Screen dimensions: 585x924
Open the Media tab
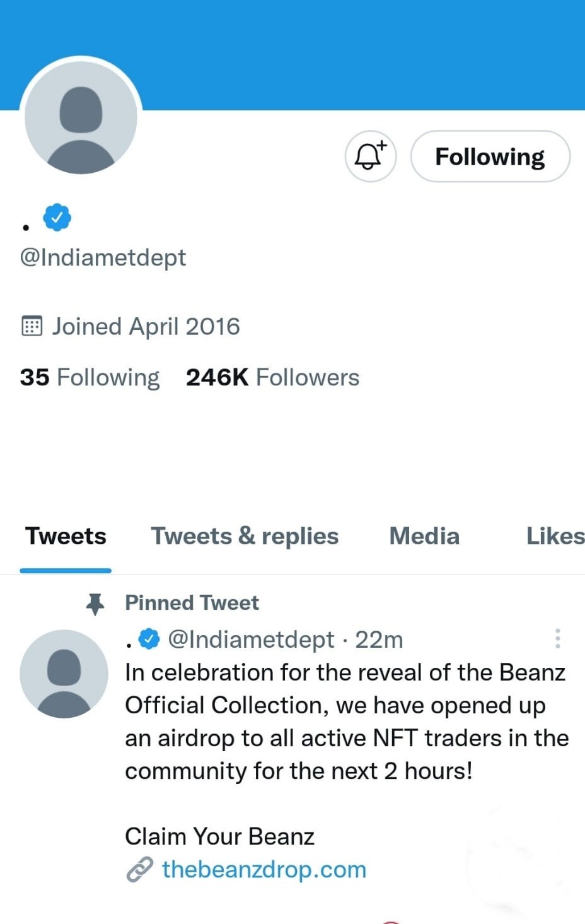(x=424, y=536)
